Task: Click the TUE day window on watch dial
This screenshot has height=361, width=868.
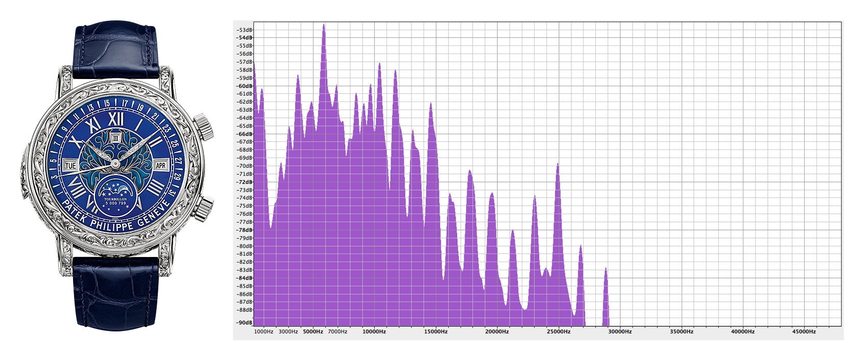Action: click(70, 166)
